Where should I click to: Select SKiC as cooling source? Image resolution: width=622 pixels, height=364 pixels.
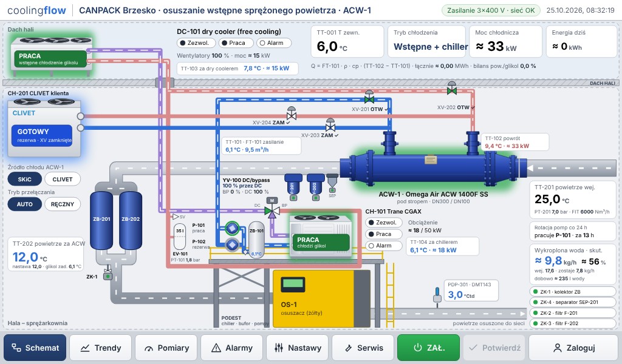24,179
